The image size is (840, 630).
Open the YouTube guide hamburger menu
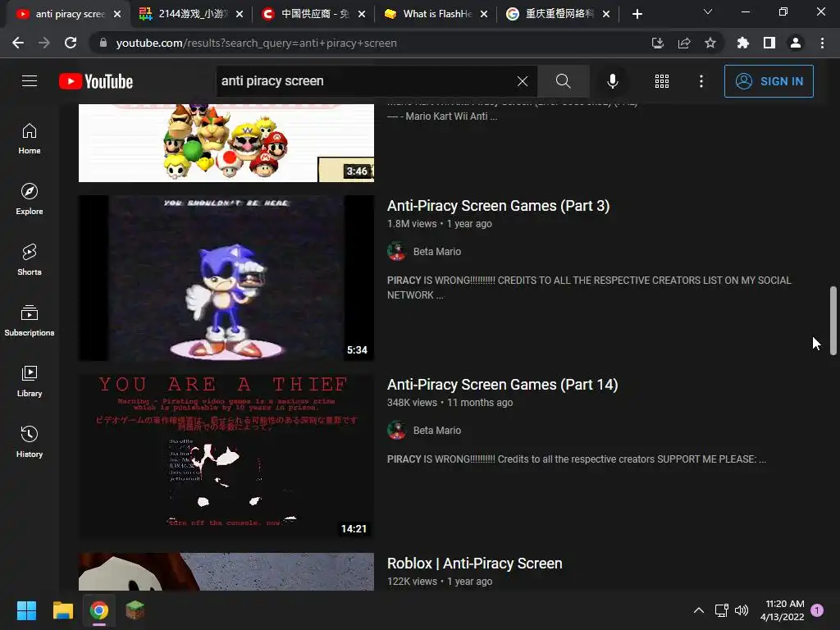point(30,81)
